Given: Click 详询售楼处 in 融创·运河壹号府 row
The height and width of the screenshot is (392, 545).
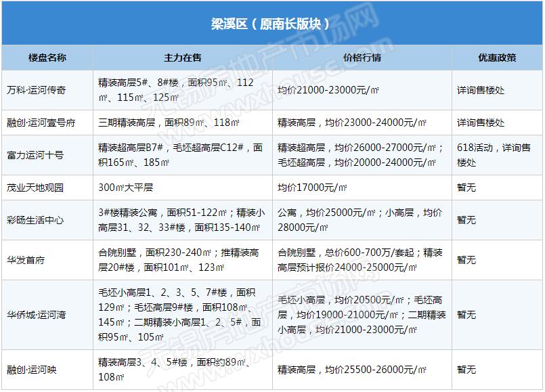Looking at the screenshot, I should click(481, 123).
